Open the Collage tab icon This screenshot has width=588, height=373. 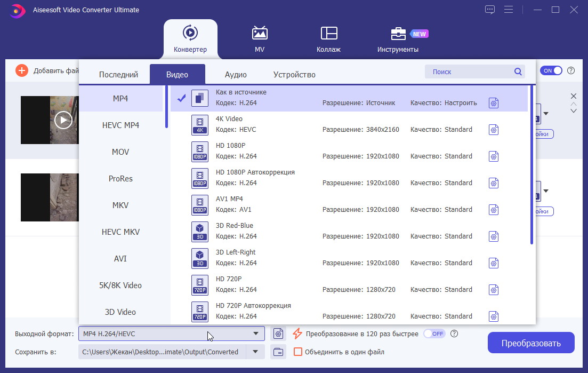[329, 33]
